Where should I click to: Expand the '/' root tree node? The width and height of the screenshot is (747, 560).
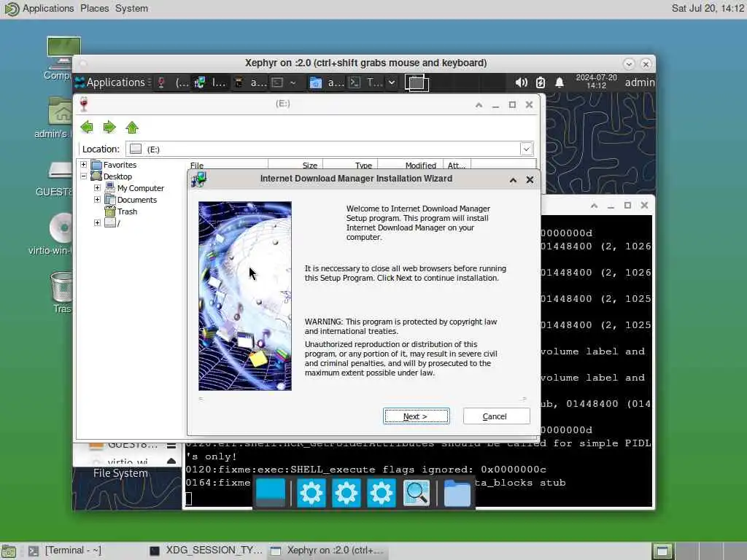coord(97,222)
